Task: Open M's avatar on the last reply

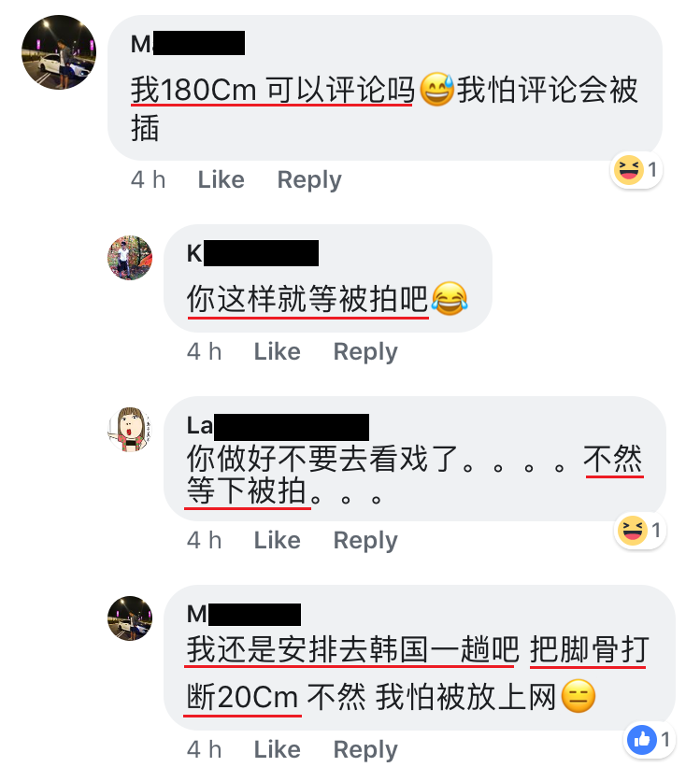Action: point(130,618)
